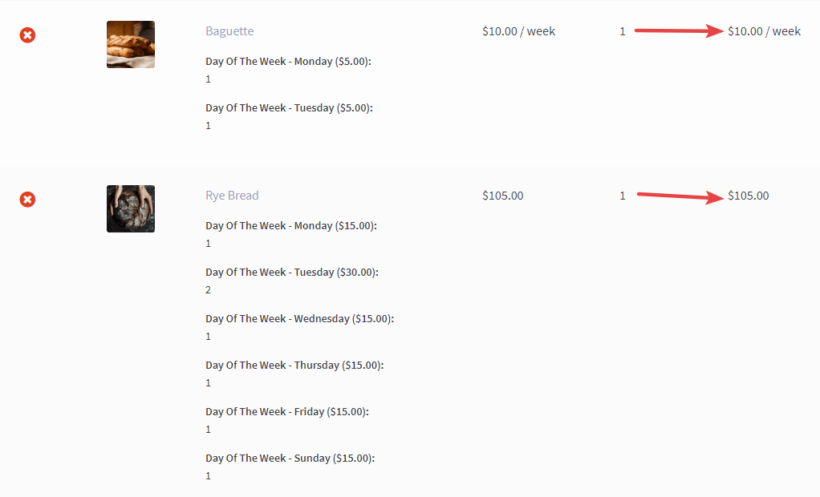
Task: Select Rye Bread Sunday ($15.00) label
Action: [290, 458]
